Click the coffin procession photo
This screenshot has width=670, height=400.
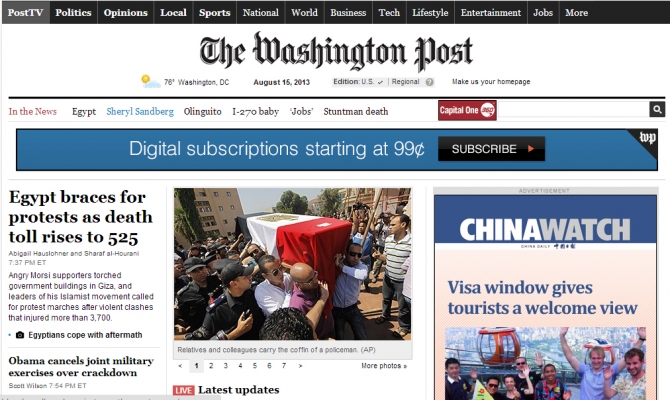click(x=292, y=264)
